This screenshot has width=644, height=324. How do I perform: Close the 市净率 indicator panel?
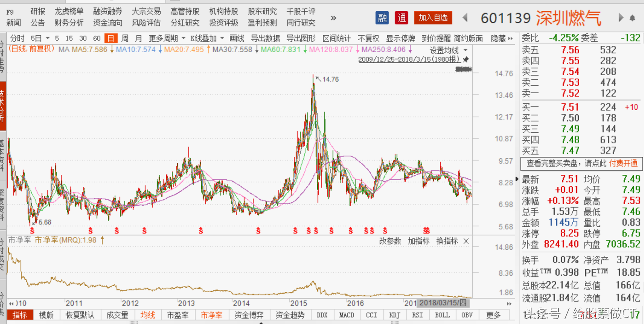click(466, 241)
